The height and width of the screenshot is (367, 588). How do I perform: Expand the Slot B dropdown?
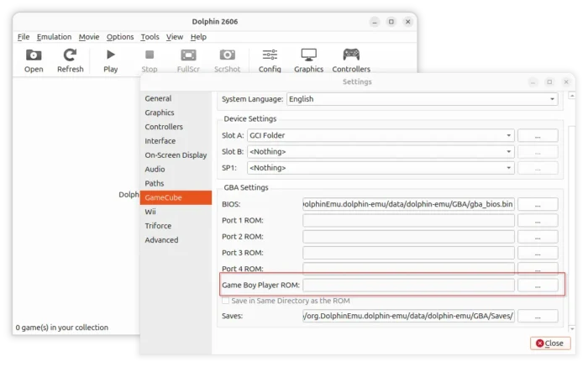381,151
